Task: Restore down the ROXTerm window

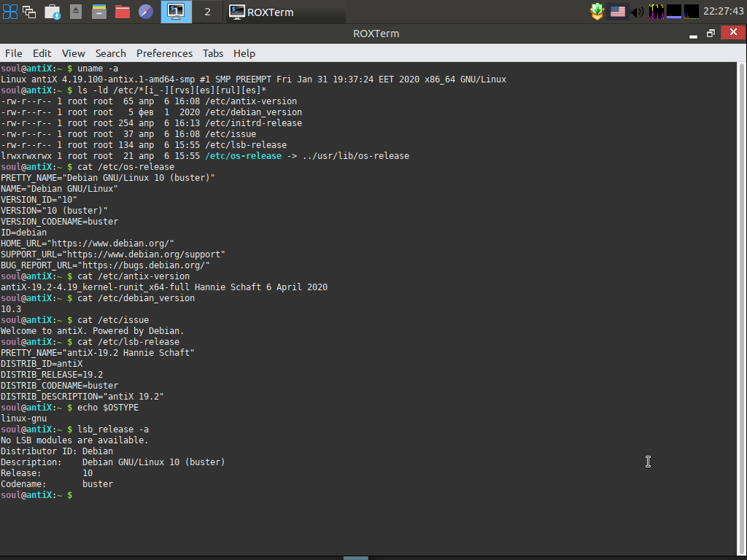Action: [711, 34]
